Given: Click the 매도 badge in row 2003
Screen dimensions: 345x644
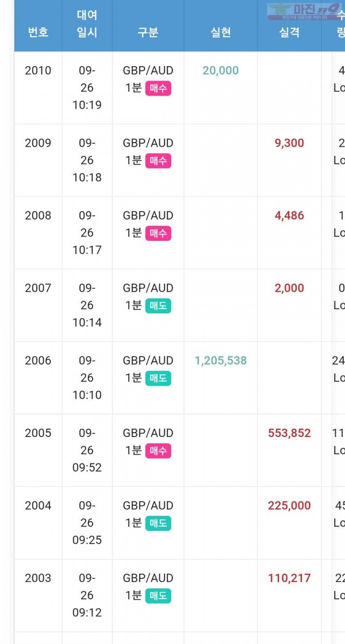Looking at the screenshot, I should pyautogui.click(x=158, y=596).
